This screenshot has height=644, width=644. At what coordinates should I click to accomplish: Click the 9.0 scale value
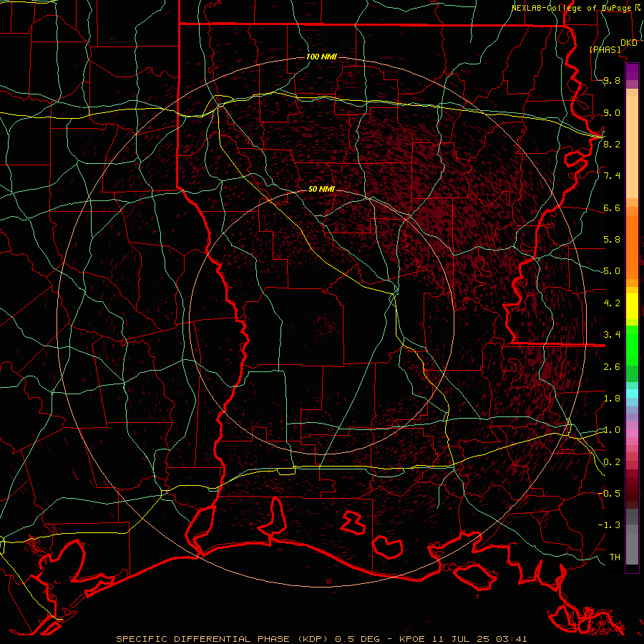[x=612, y=112]
